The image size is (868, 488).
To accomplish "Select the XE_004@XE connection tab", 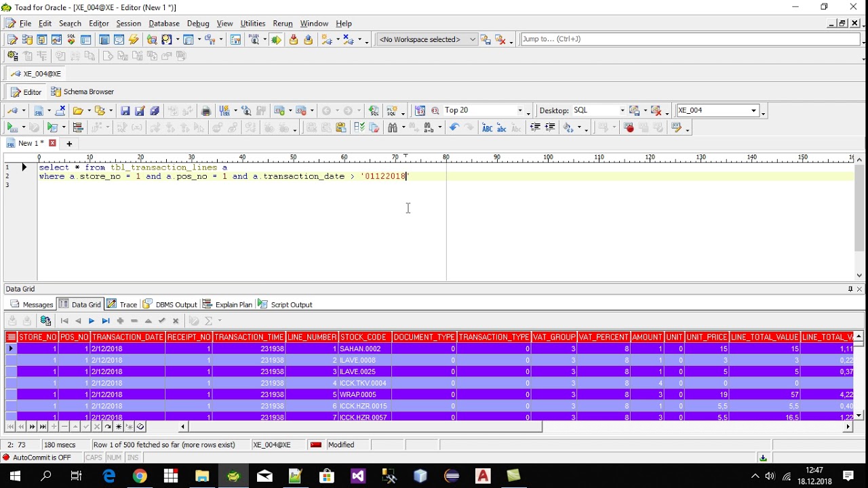I will pyautogui.click(x=37, y=74).
